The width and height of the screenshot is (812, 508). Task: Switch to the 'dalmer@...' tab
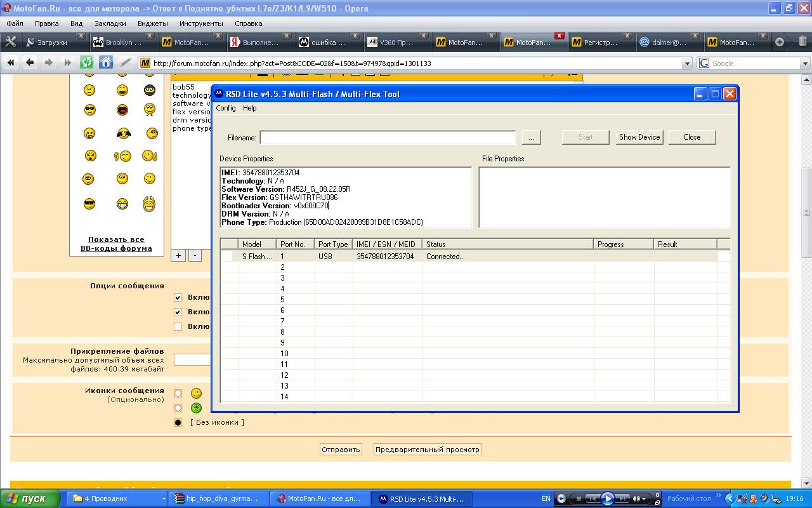(671, 42)
